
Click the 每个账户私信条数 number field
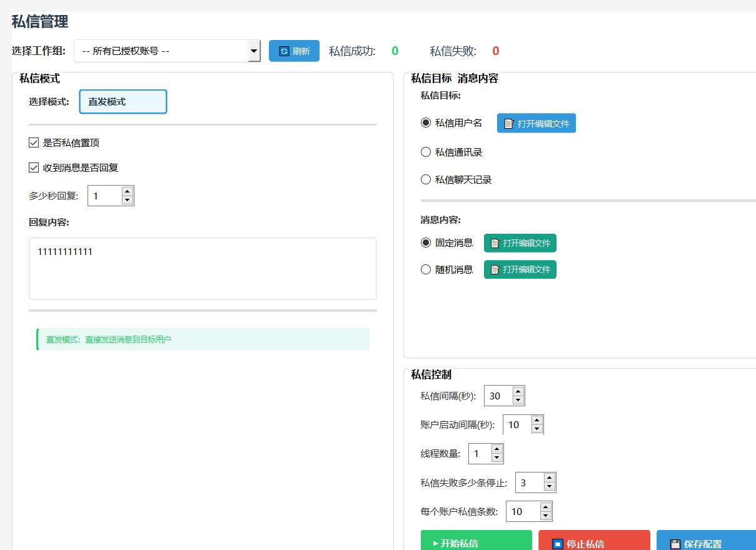[523, 511]
